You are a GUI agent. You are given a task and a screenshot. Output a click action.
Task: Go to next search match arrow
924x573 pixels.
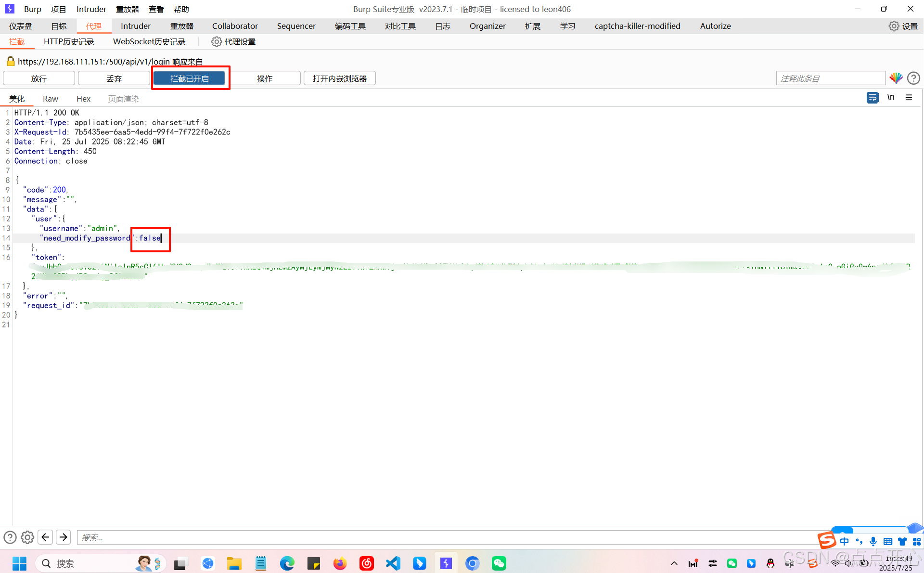tap(63, 537)
